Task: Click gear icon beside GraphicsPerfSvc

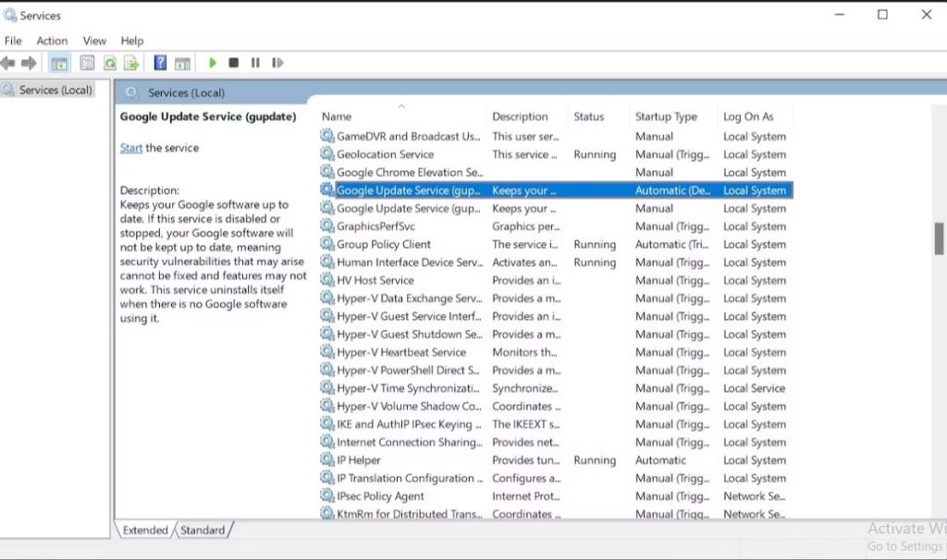Action: (x=326, y=225)
